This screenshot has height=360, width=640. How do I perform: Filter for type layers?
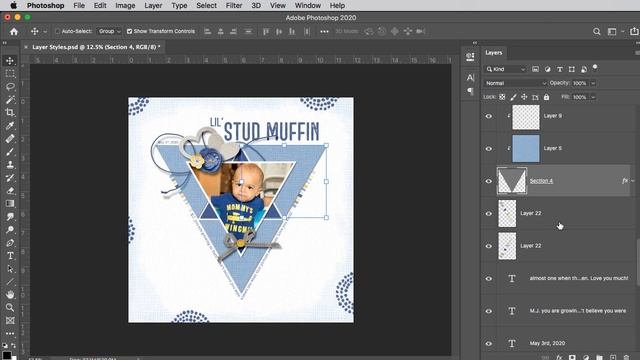560,69
